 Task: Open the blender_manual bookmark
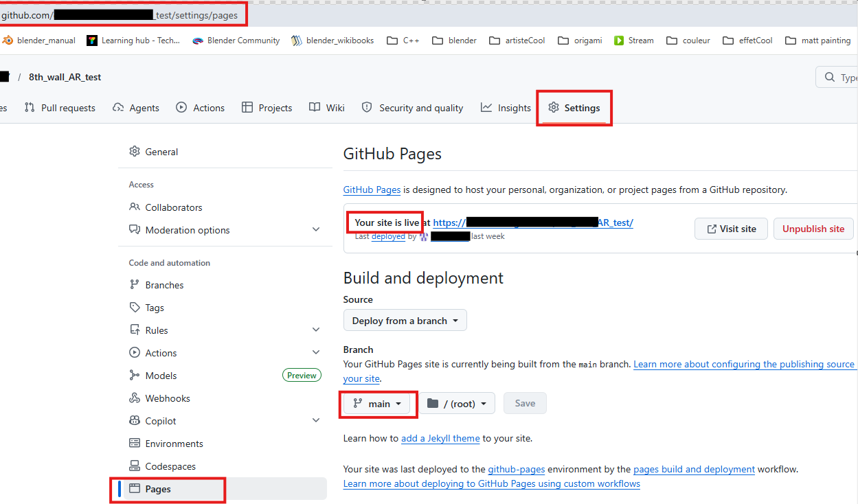[x=38, y=41]
